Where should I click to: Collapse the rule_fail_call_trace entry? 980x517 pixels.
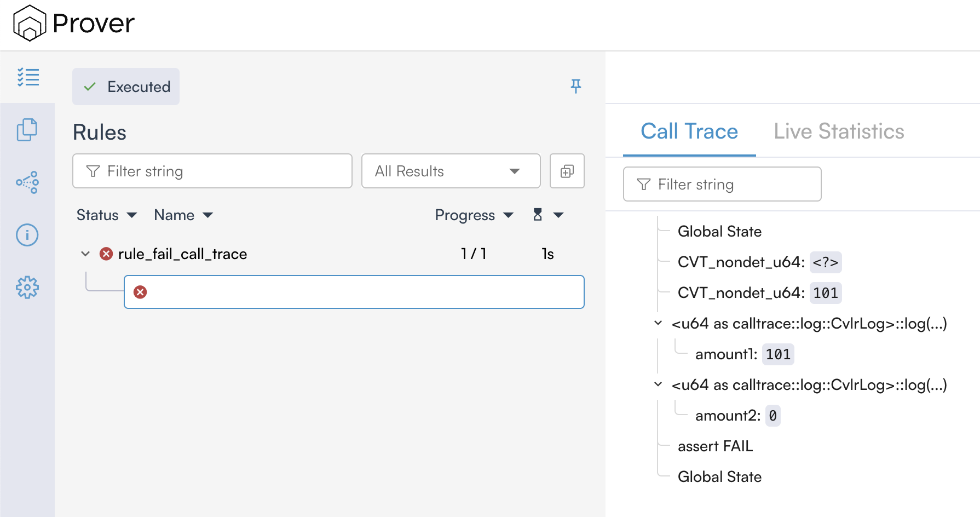click(85, 254)
